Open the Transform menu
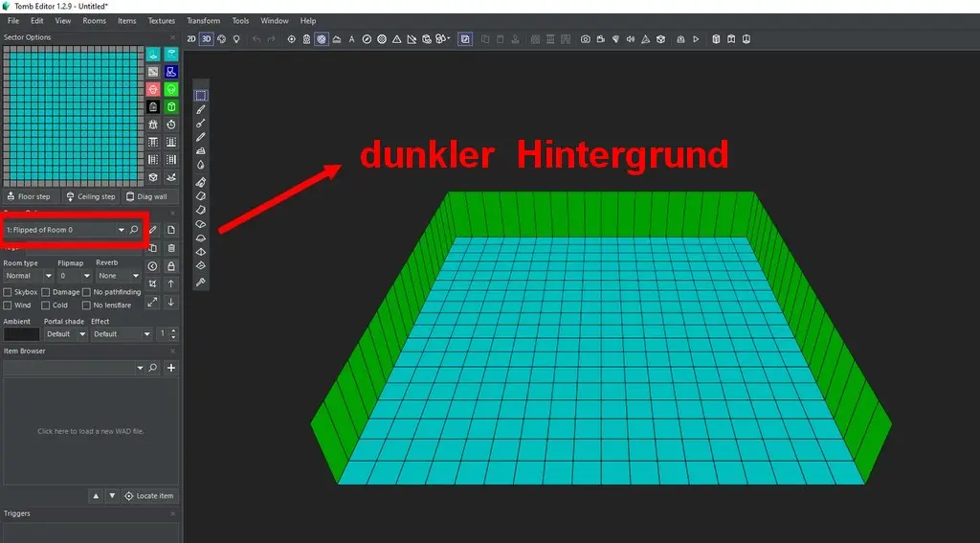 pyautogui.click(x=203, y=21)
